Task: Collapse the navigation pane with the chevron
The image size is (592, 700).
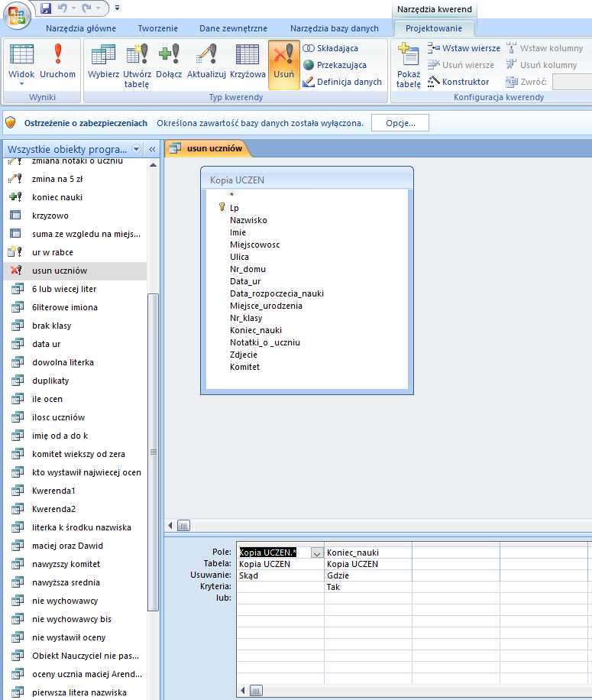Action: tap(152, 149)
